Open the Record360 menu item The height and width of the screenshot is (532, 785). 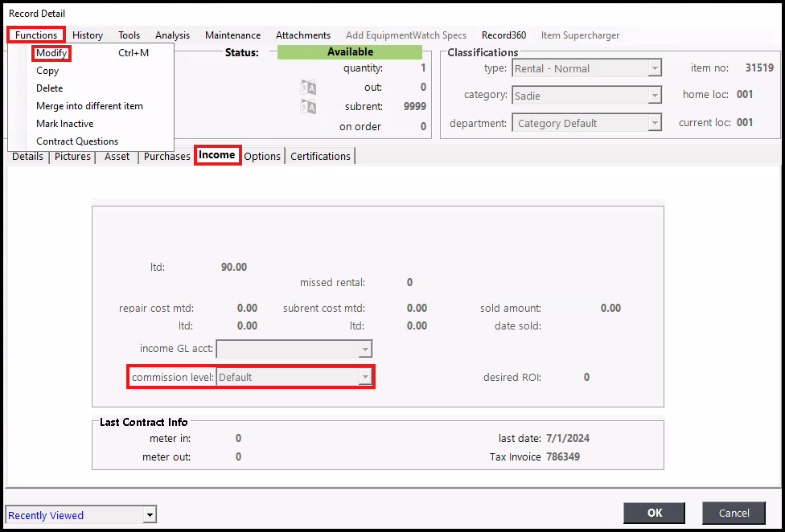tap(503, 35)
